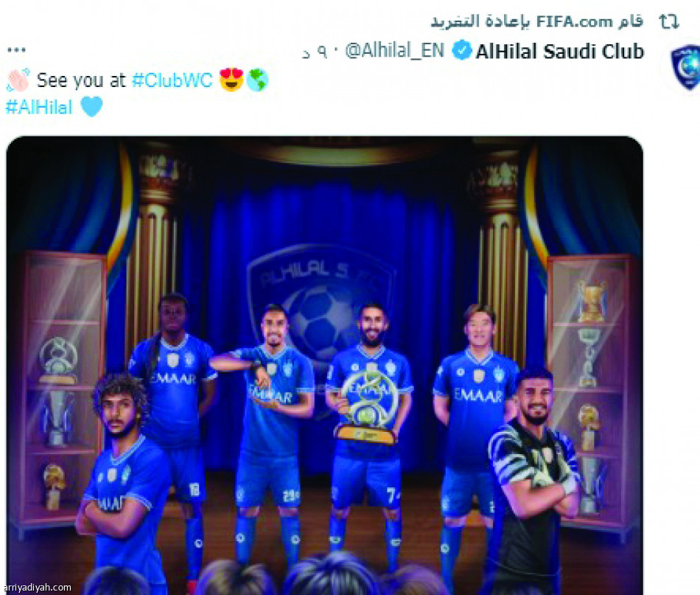Click the blue verified badge
Screen dimensions: 700x595
pyautogui.click(x=461, y=50)
